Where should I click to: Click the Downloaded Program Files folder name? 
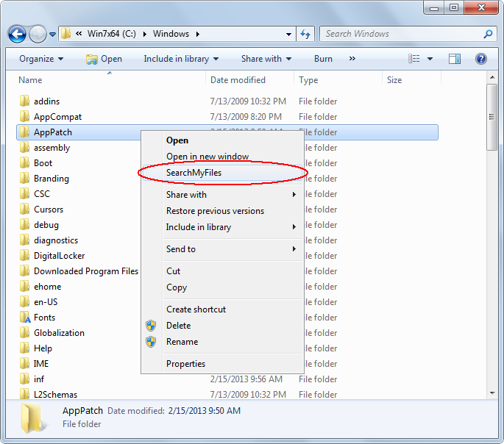click(x=86, y=271)
